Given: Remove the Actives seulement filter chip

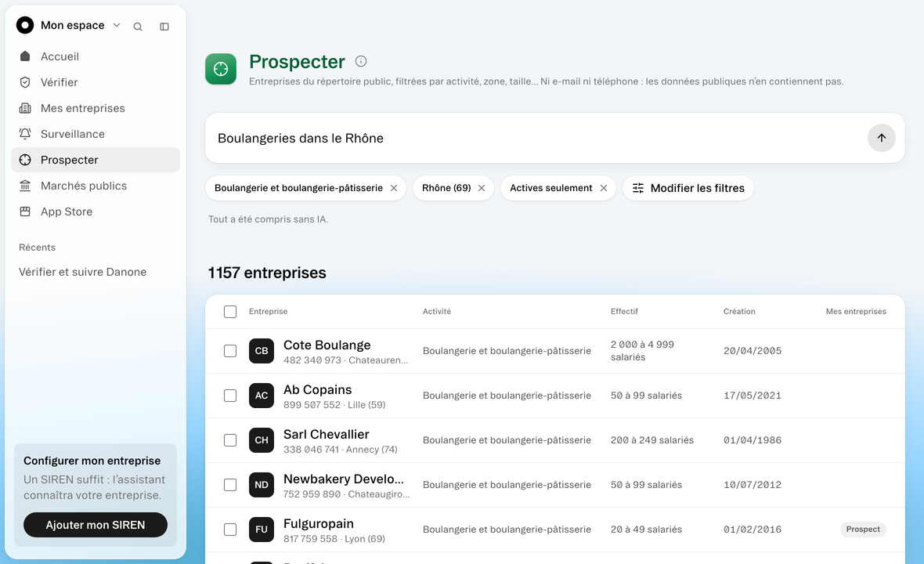Looking at the screenshot, I should 604,188.
